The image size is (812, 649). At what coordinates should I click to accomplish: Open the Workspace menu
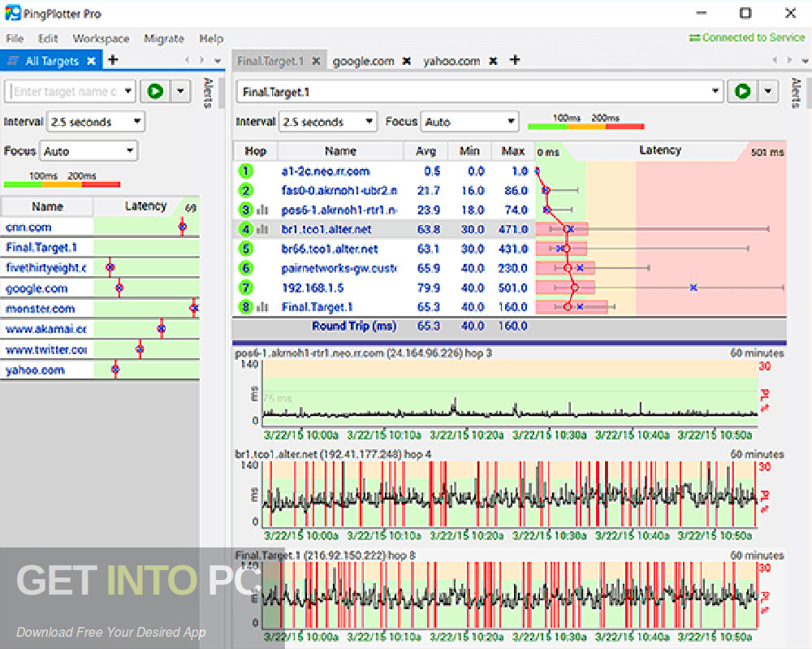pos(101,38)
